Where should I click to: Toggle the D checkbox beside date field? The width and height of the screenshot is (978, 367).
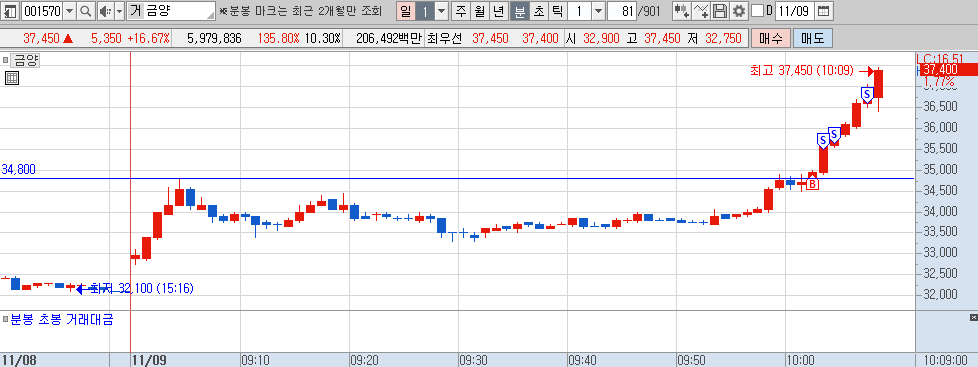pyautogui.click(x=757, y=11)
